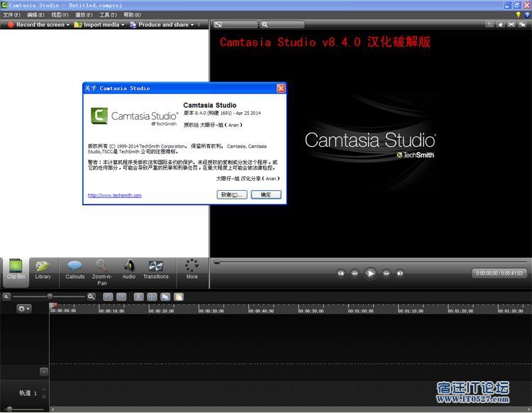Screen dimensions: 532x413
Task: Click the lightbulb tips icon
Action: click(518, 15)
